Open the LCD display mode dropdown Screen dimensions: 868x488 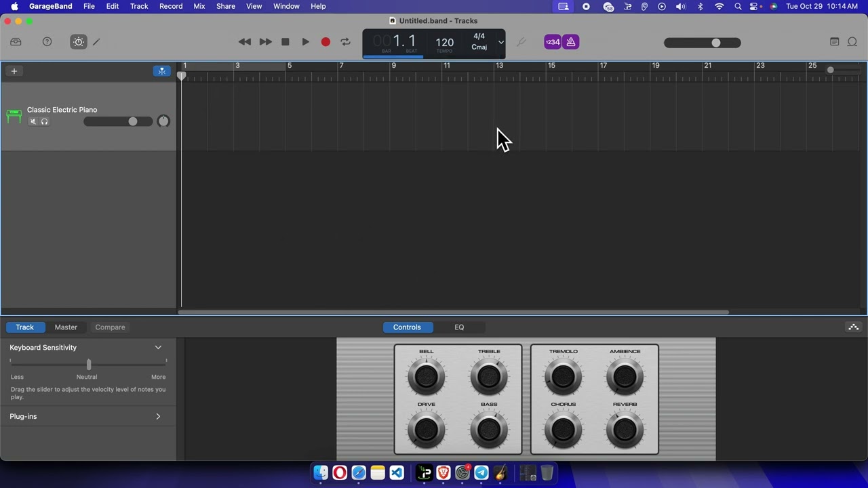coord(500,42)
